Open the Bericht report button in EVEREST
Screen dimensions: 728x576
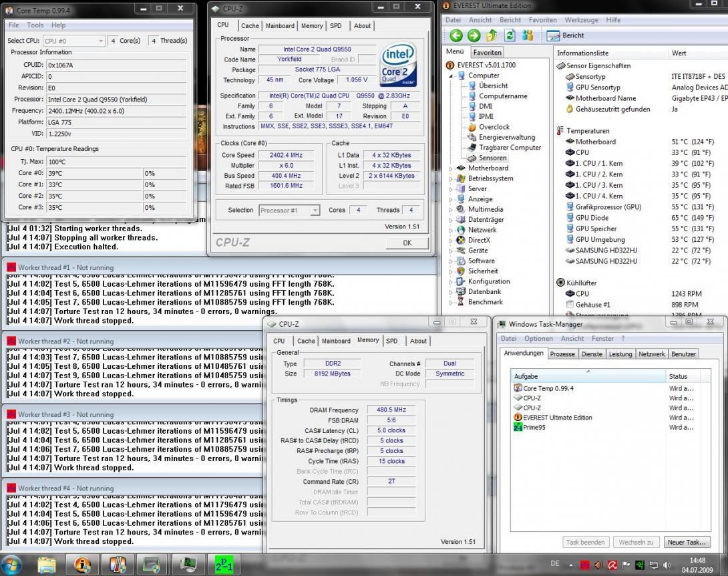pyautogui.click(x=566, y=35)
